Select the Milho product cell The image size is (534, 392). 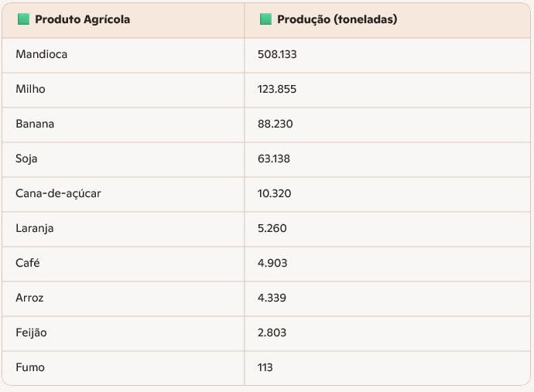click(x=30, y=89)
